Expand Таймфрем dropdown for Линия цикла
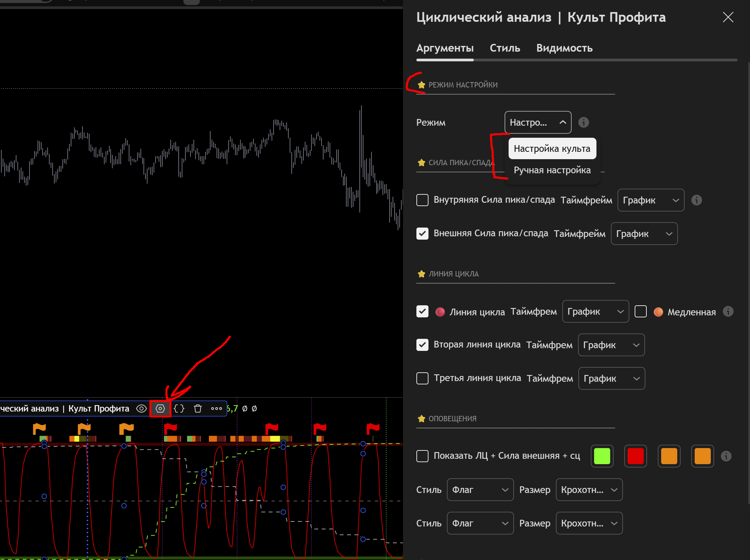This screenshot has width=750, height=560. point(595,311)
